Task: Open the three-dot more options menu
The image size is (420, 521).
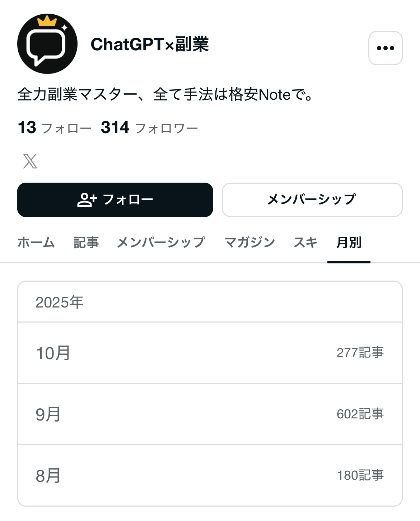Action: 385,48
